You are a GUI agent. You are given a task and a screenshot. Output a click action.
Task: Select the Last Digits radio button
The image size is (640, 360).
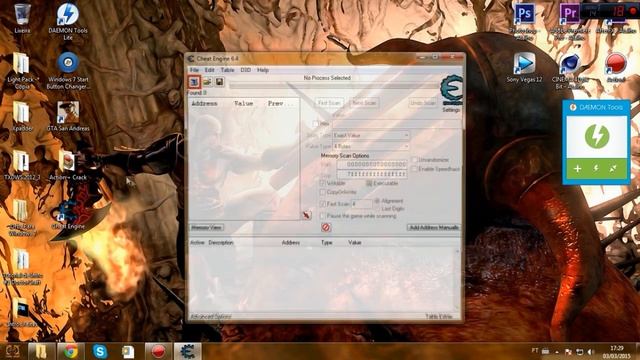(377, 209)
